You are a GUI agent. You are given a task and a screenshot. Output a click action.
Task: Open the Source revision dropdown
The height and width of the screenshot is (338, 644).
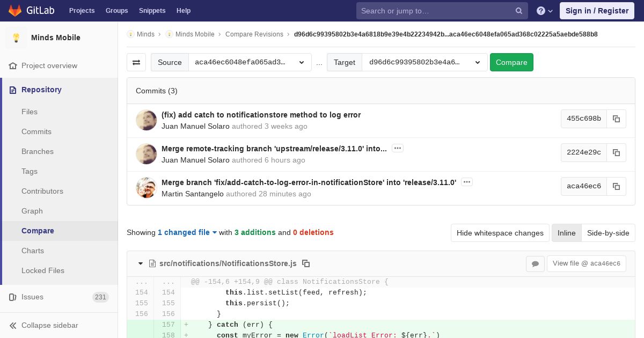click(250, 62)
